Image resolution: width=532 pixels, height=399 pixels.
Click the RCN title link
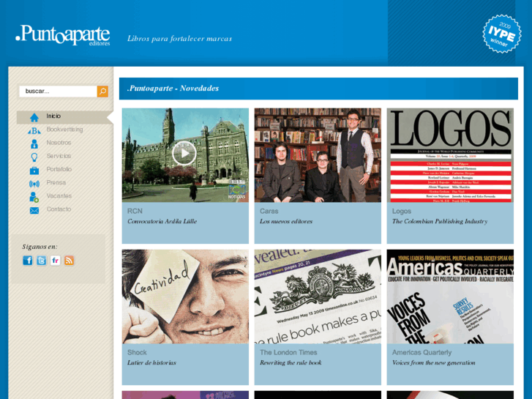click(x=135, y=211)
